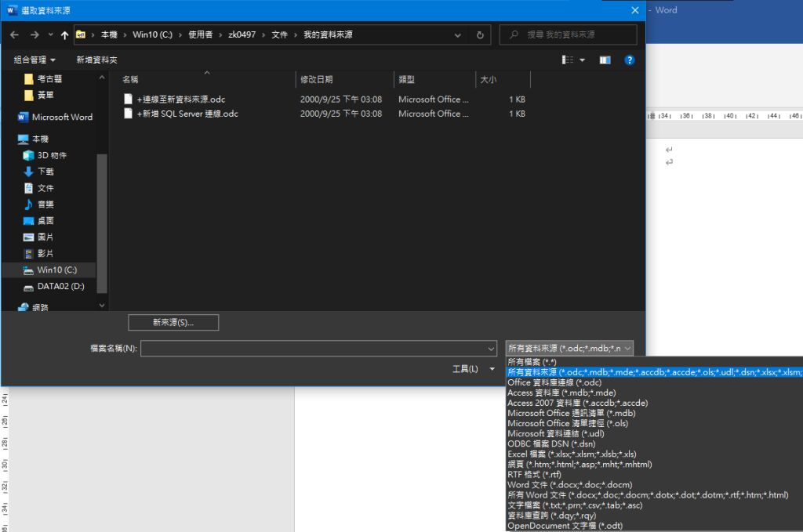This screenshot has width=803, height=532.
Task: Pick OpenDocument 文字檔 (*.odt) option
Action: (x=565, y=526)
